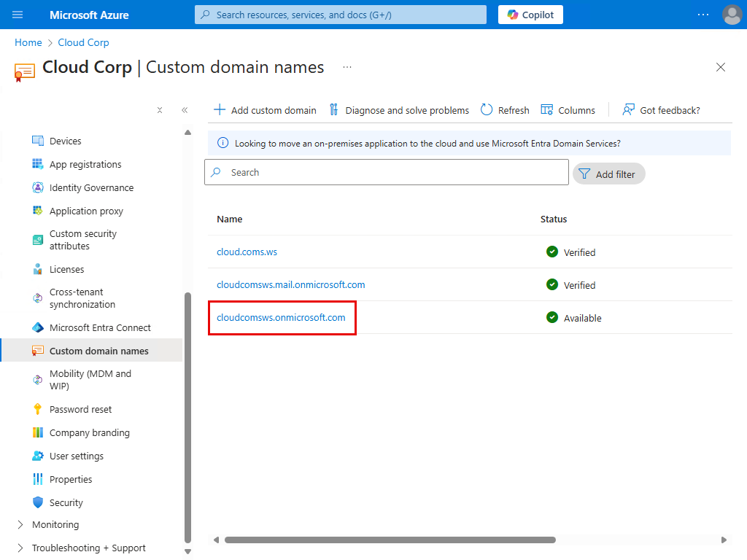
Task: Open Application proxy menu item
Action: click(86, 211)
